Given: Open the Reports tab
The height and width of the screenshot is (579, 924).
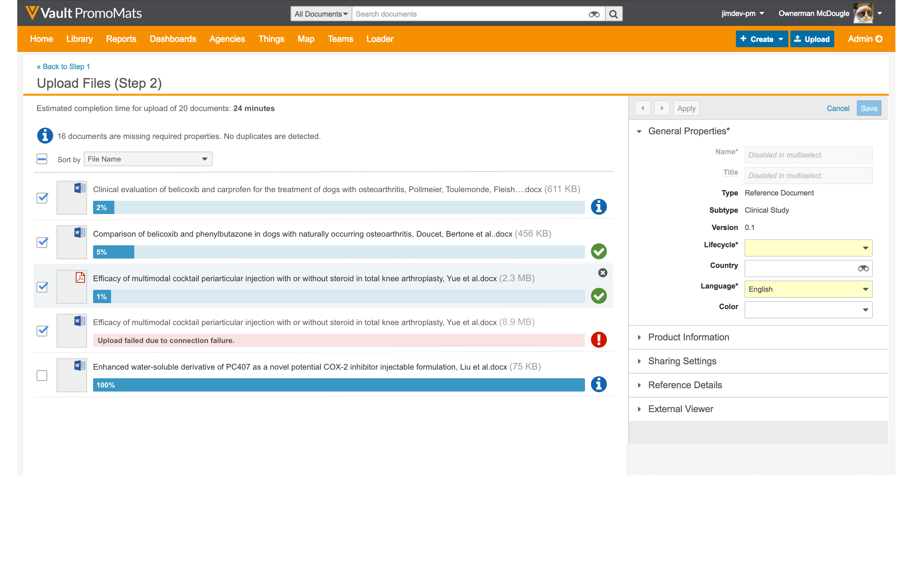Looking at the screenshot, I should click(121, 39).
